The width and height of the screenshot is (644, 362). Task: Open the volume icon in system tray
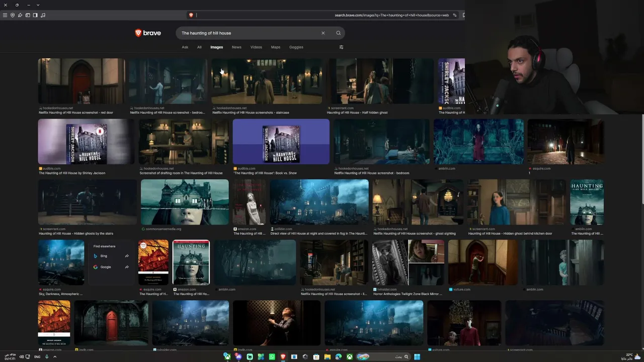tap(21, 357)
